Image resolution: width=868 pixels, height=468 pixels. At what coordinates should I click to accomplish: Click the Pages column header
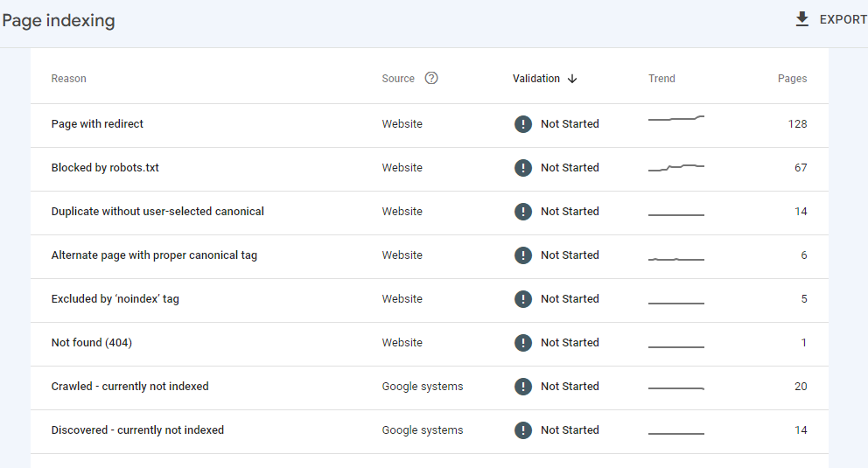pos(792,79)
